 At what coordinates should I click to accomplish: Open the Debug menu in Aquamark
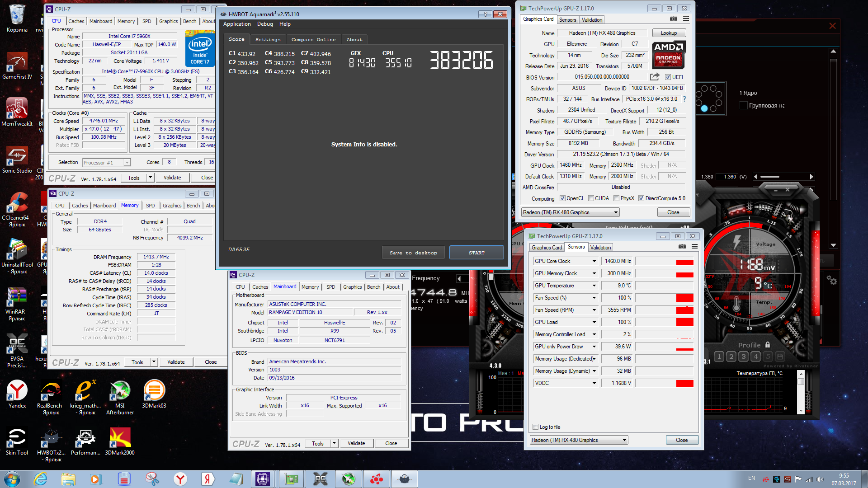tap(265, 24)
